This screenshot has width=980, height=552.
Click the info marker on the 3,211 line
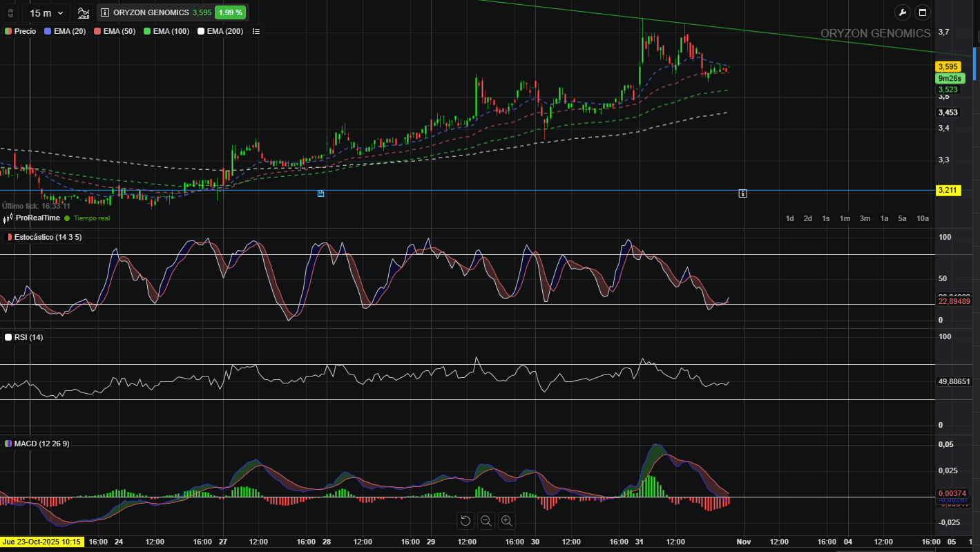743,193
